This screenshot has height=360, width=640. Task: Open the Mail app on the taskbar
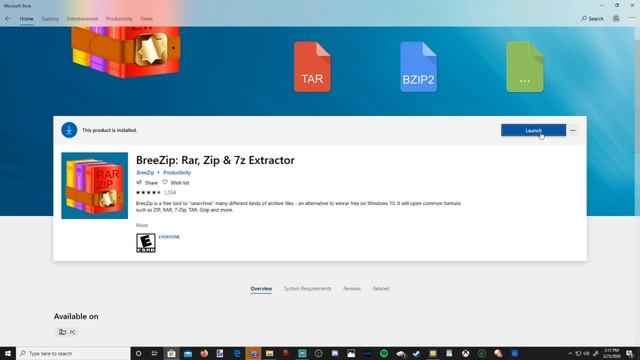click(x=188, y=353)
